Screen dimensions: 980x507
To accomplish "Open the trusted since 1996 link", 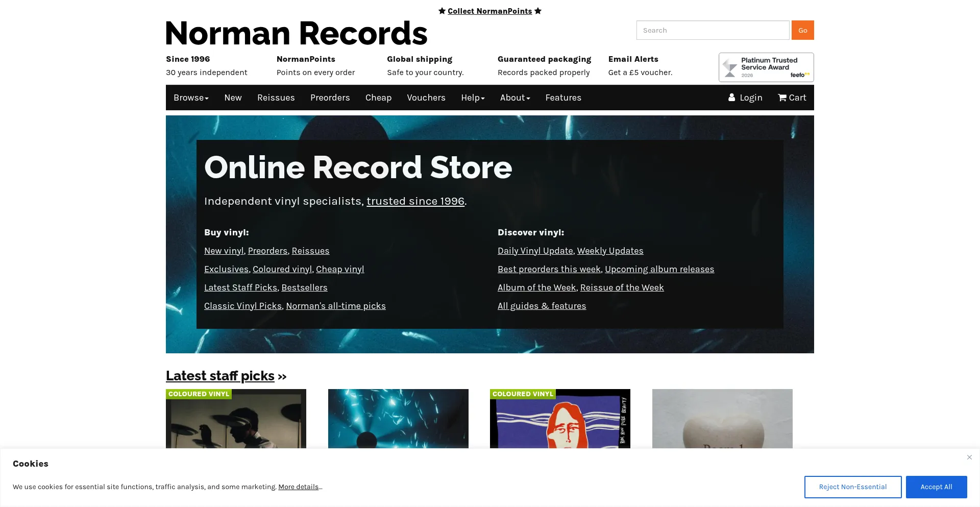I will (x=415, y=201).
